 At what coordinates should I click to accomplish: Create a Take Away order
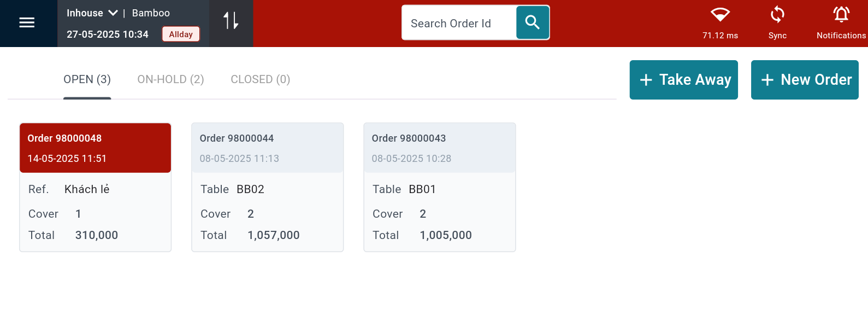pyautogui.click(x=694, y=80)
